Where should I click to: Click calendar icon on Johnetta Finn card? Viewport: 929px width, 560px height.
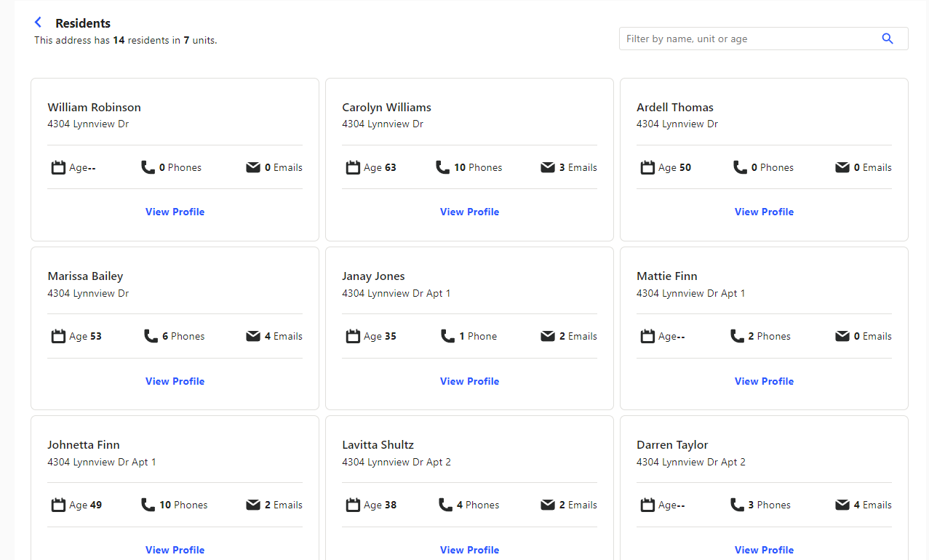pyautogui.click(x=59, y=505)
